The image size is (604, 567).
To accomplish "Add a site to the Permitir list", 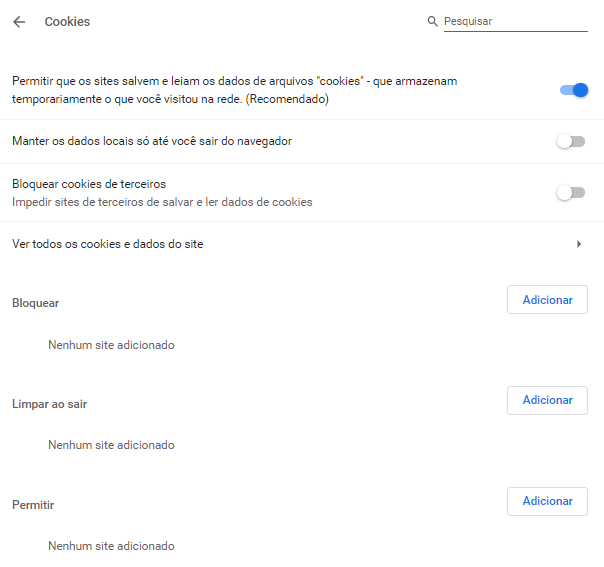I will [547, 501].
